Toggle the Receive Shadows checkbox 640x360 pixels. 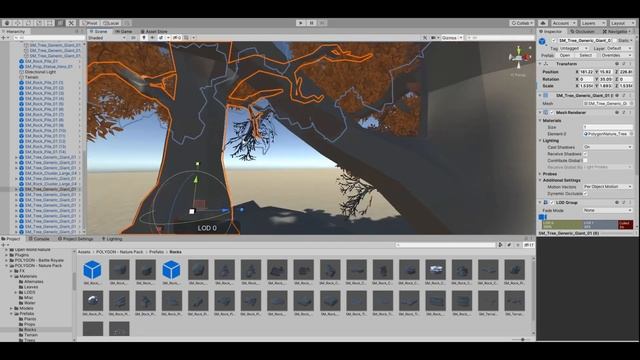tap(585, 154)
